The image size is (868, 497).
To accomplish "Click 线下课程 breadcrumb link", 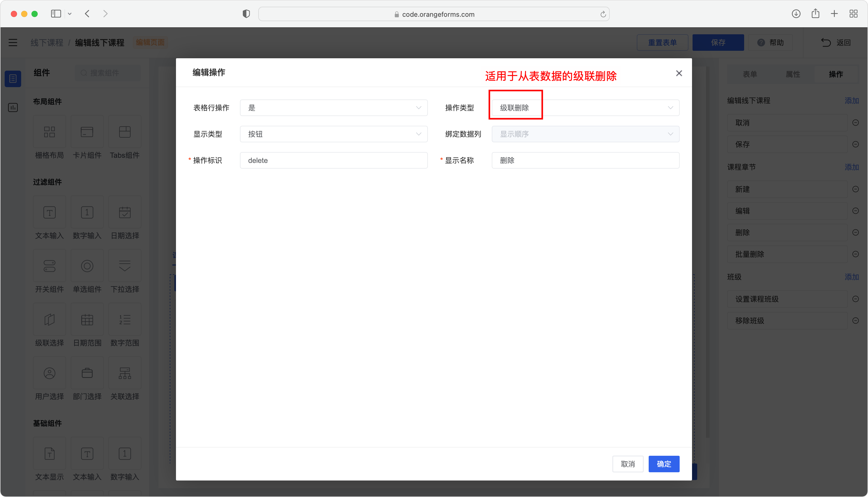I will point(47,43).
